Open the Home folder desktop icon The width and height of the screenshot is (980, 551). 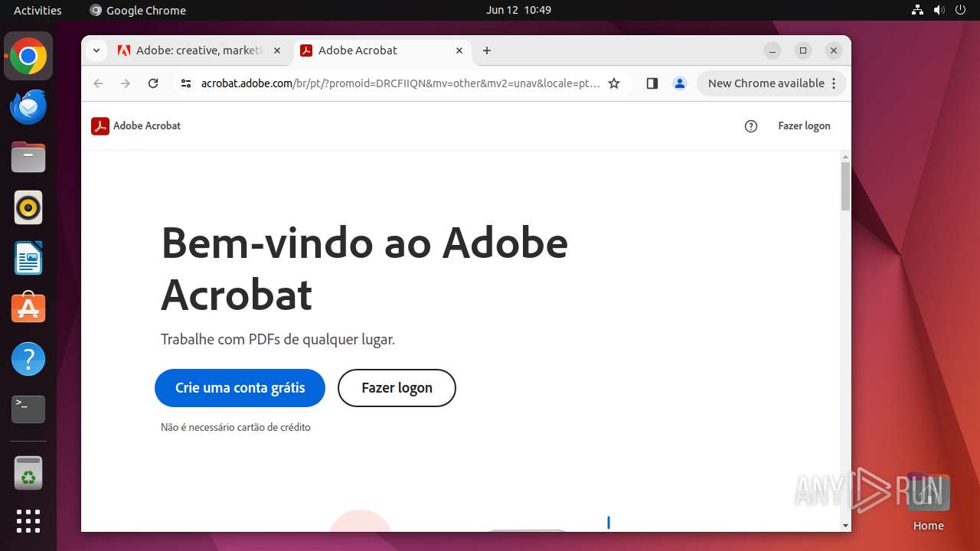click(928, 502)
